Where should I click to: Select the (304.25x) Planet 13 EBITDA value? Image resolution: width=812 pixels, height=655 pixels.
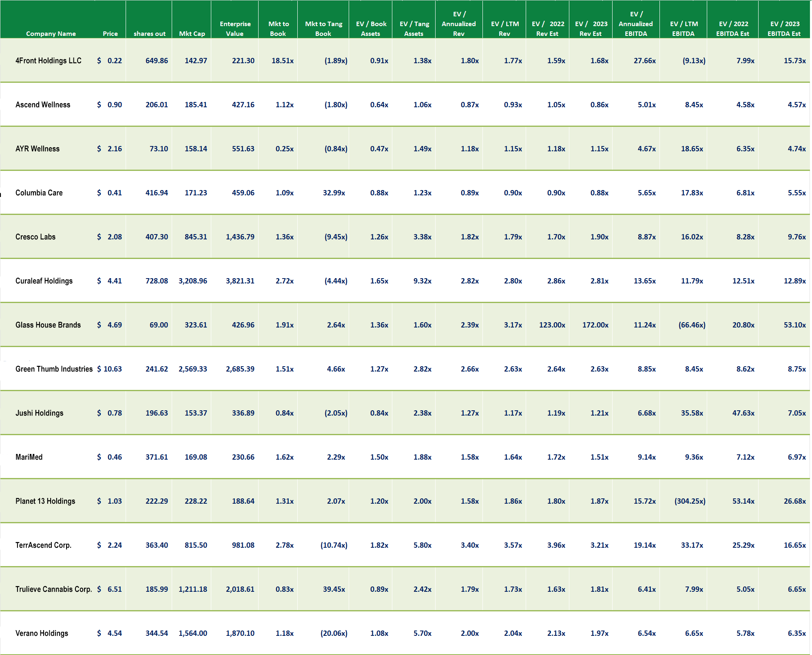690,501
